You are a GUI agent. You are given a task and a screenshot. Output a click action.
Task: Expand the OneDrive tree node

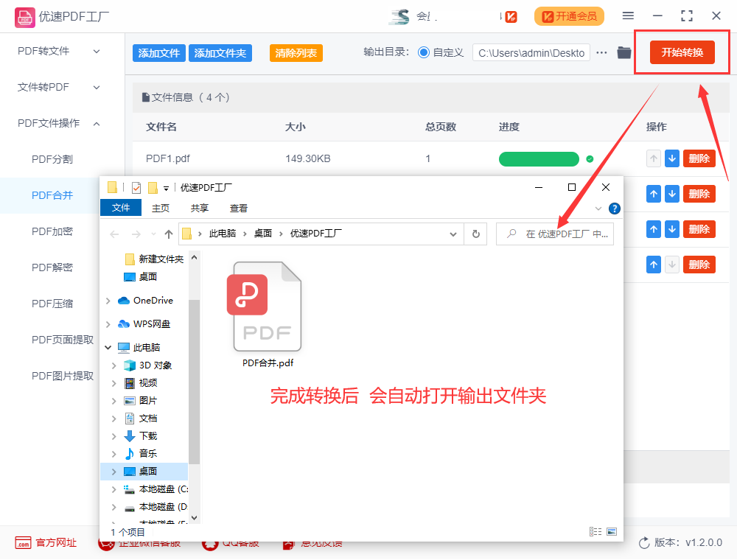click(108, 301)
